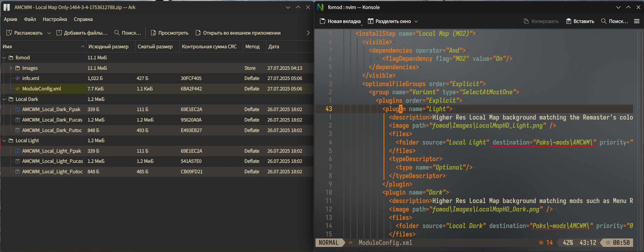Expand the Images folder in tree

11,68
